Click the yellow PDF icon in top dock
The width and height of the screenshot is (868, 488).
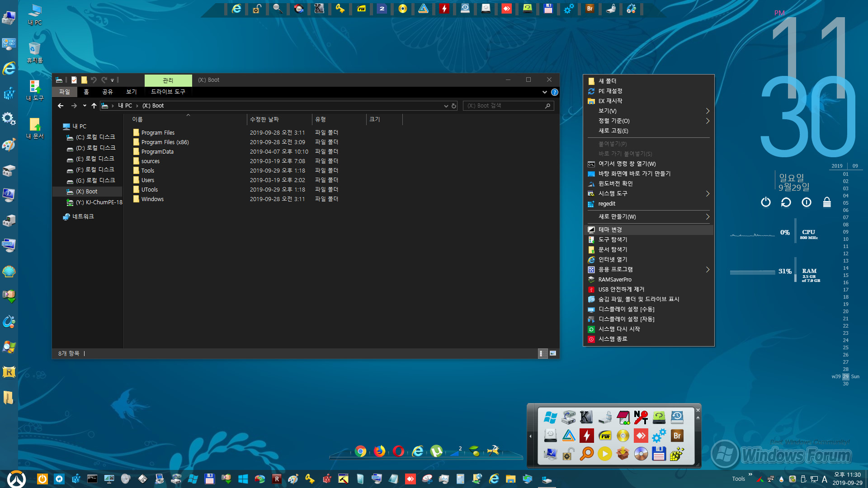(x=361, y=9)
